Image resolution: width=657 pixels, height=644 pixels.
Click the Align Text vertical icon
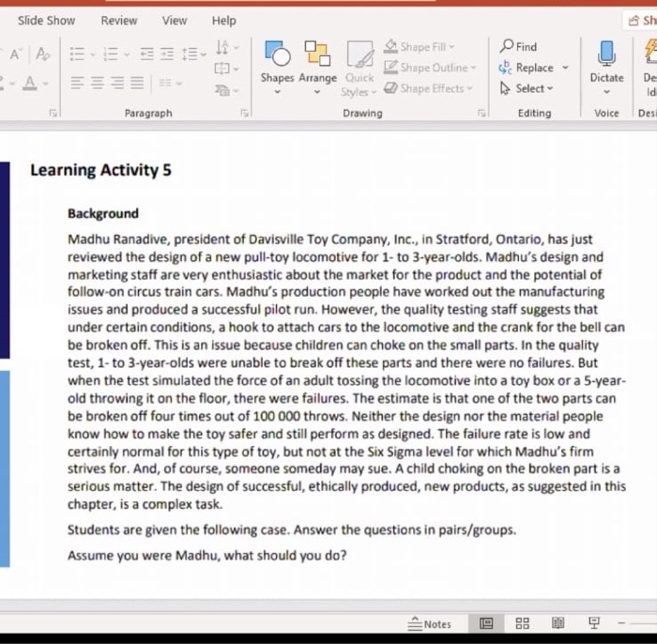point(222,69)
